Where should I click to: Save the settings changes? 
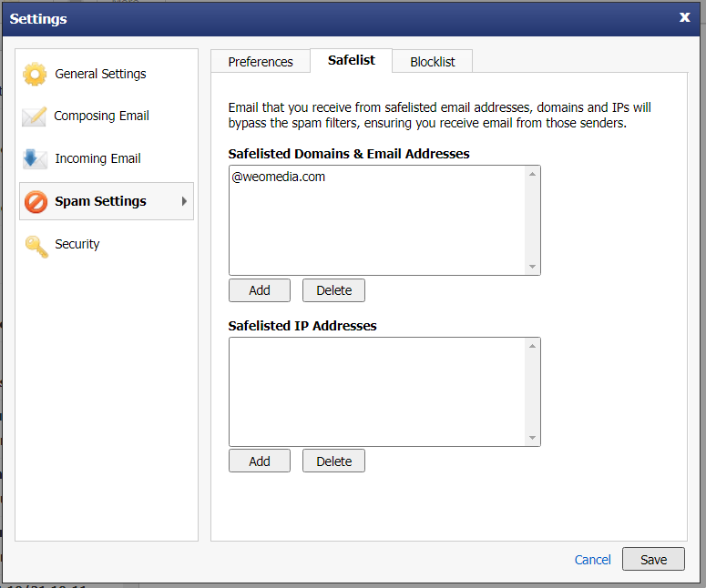[x=653, y=559]
